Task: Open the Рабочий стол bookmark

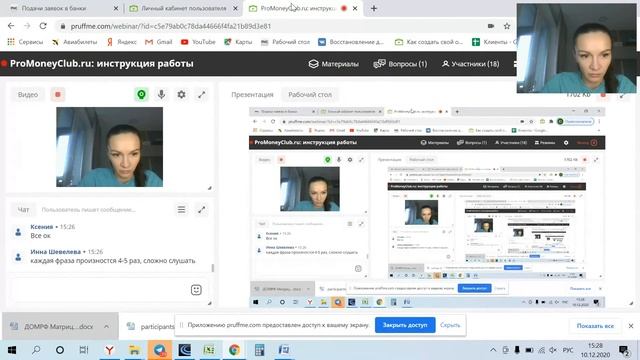Action: coord(285,42)
